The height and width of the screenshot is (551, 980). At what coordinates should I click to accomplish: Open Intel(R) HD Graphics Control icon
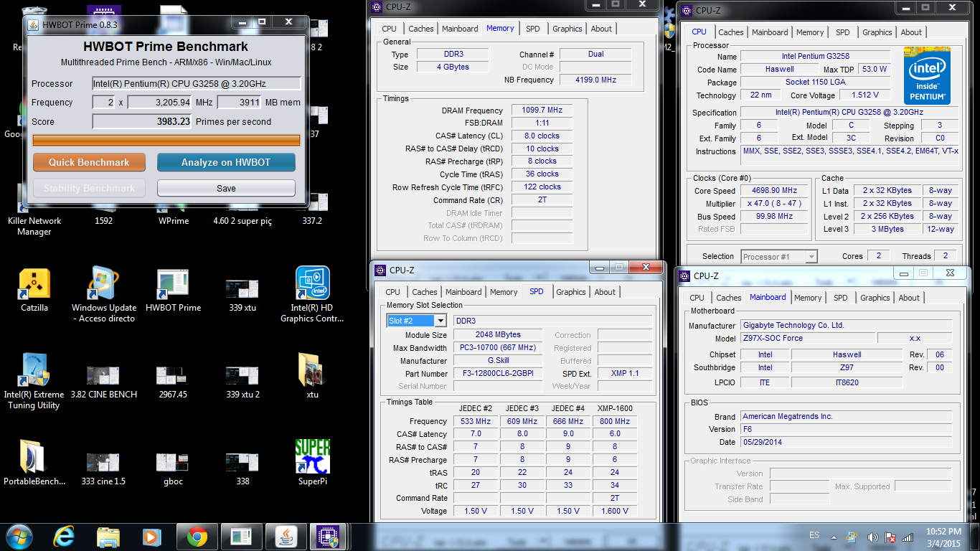(x=312, y=295)
